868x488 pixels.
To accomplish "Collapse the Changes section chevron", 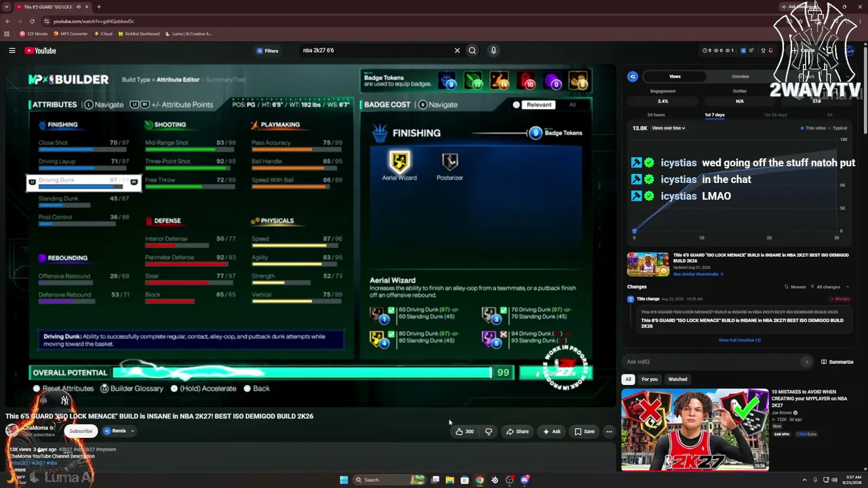I will click(847, 287).
